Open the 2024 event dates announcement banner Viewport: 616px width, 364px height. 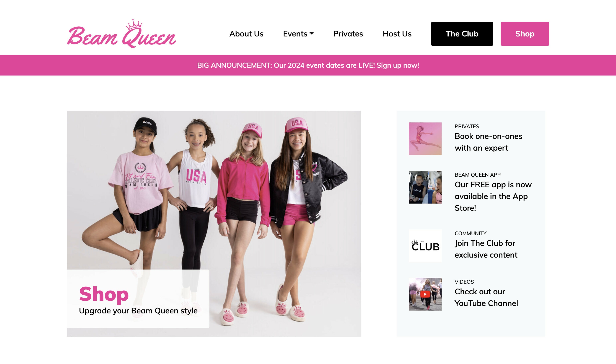pos(308,65)
